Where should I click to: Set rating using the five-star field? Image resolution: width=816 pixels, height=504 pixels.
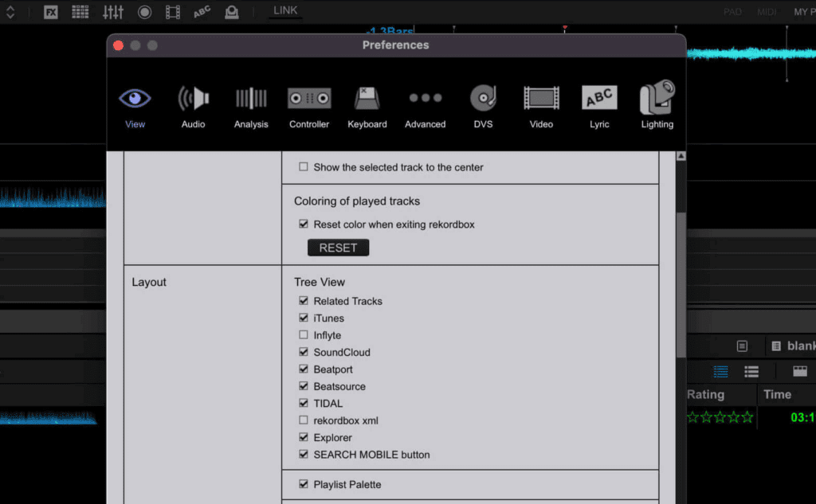(720, 417)
